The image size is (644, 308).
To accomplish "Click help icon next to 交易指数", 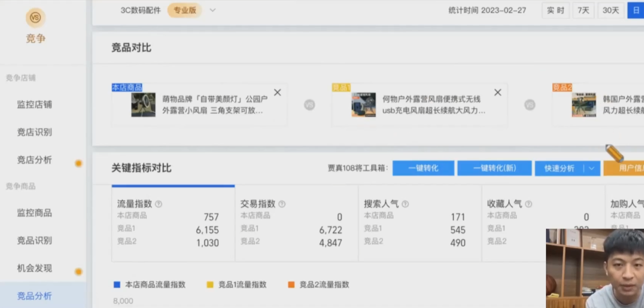I will (282, 204).
